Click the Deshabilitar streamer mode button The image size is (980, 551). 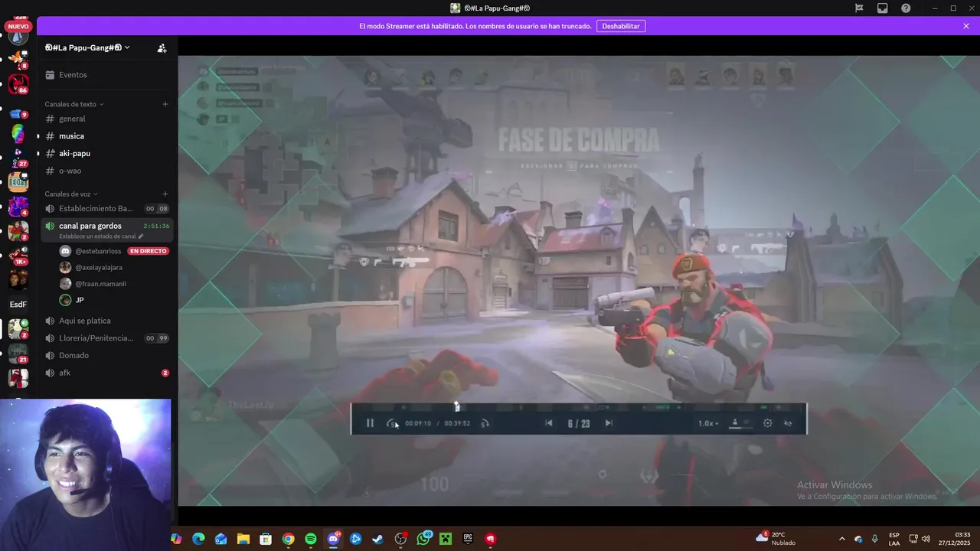tap(621, 26)
